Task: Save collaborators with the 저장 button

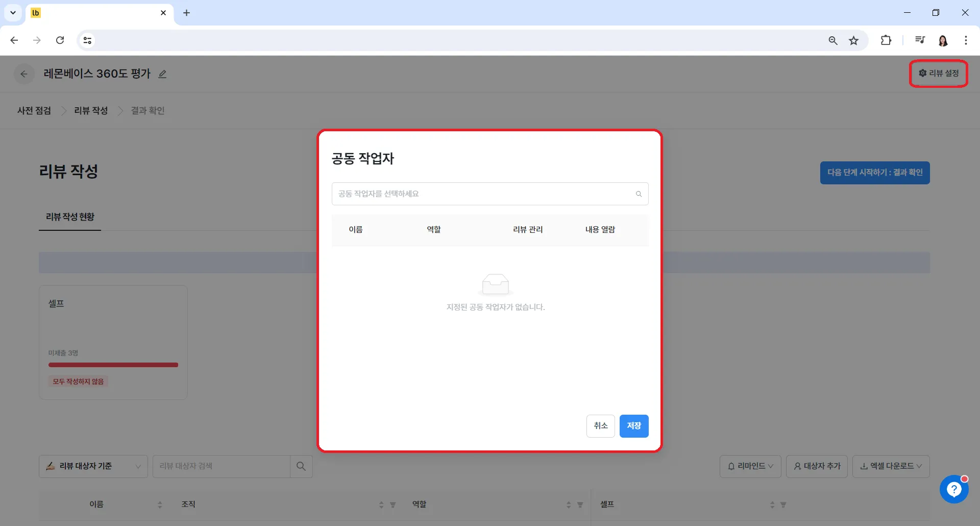Action: pos(634,426)
